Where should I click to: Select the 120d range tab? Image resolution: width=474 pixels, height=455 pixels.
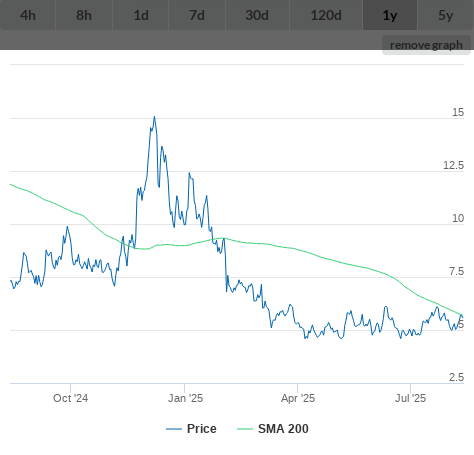pos(326,15)
